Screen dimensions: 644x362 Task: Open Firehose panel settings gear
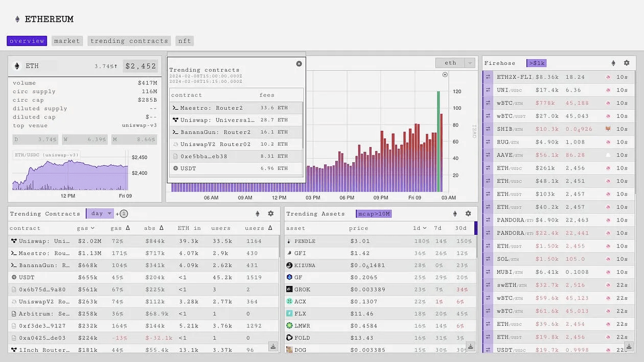coord(627,63)
